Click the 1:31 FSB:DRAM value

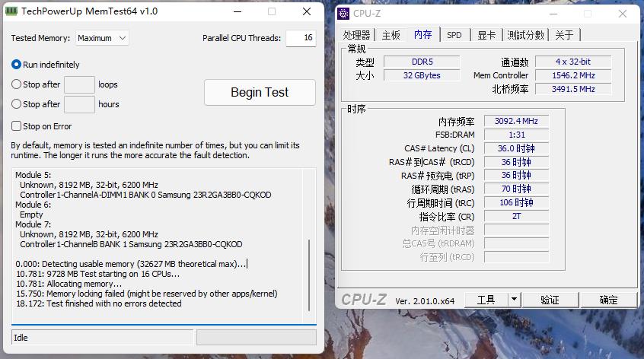pos(516,135)
